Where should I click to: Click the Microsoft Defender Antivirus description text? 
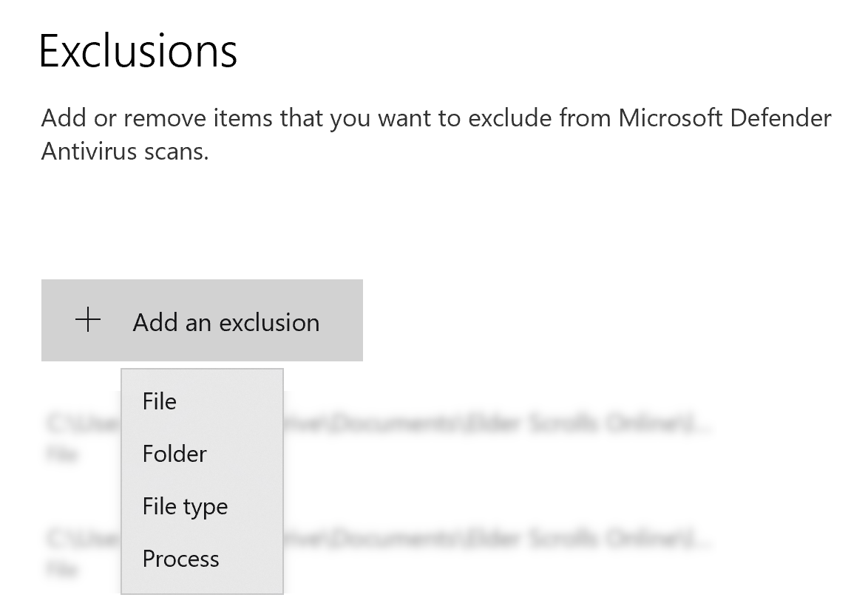pos(436,134)
